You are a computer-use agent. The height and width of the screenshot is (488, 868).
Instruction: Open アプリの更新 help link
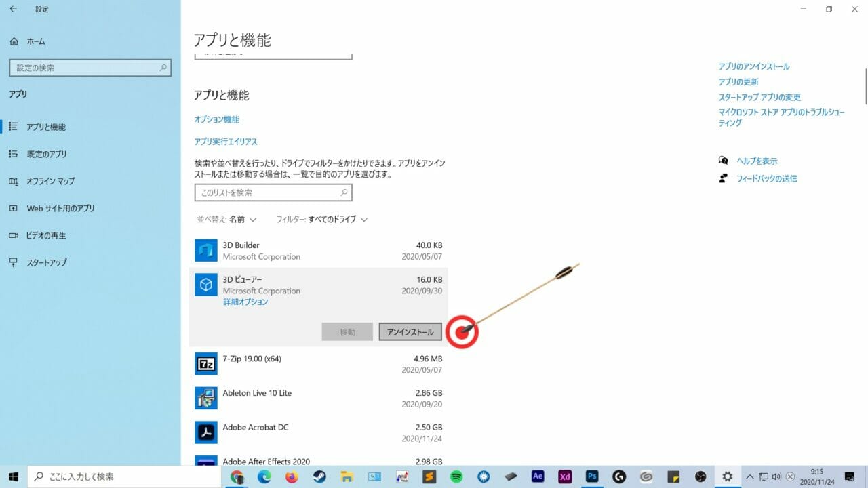tap(738, 81)
